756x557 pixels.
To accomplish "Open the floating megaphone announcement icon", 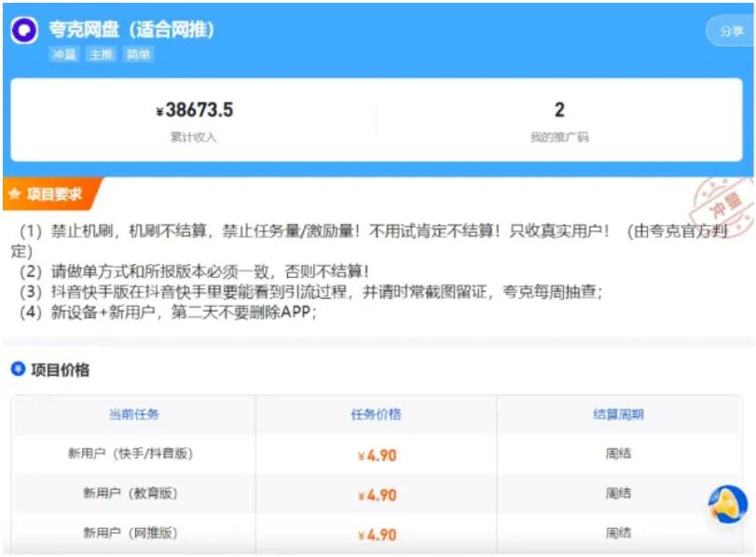I will pyautogui.click(x=728, y=505).
